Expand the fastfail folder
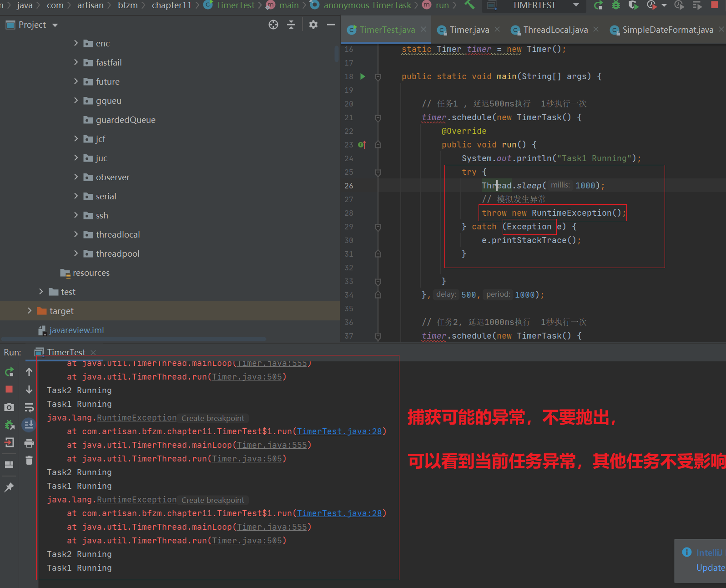This screenshot has height=588, width=726. point(76,62)
